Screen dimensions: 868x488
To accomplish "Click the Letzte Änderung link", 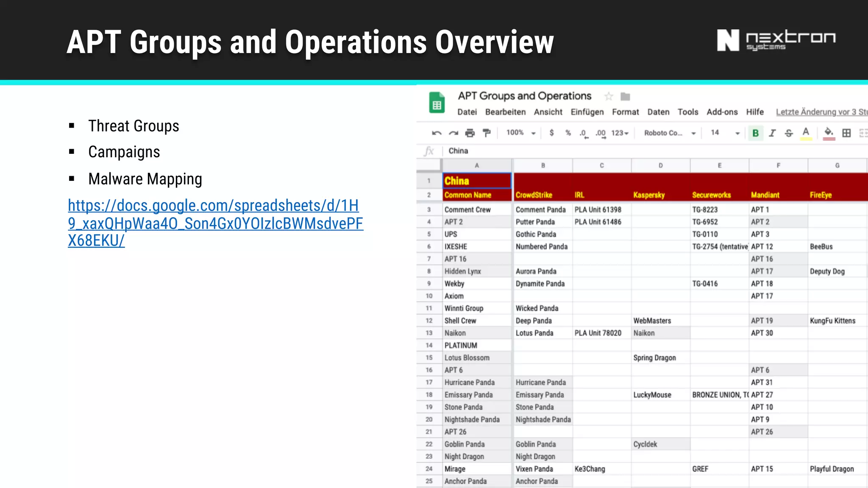I will (x=822, y=112).
